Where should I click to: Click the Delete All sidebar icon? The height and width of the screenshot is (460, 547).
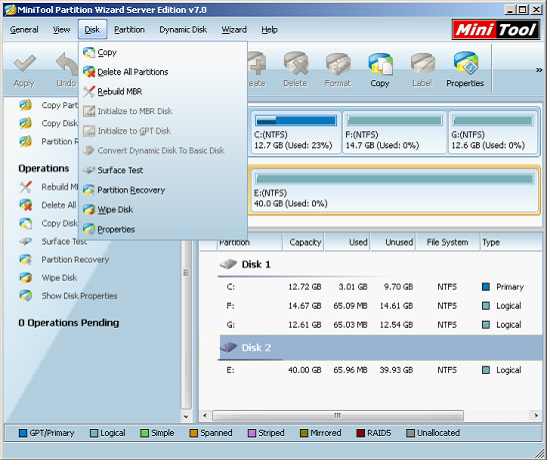[x=25, y=205]
